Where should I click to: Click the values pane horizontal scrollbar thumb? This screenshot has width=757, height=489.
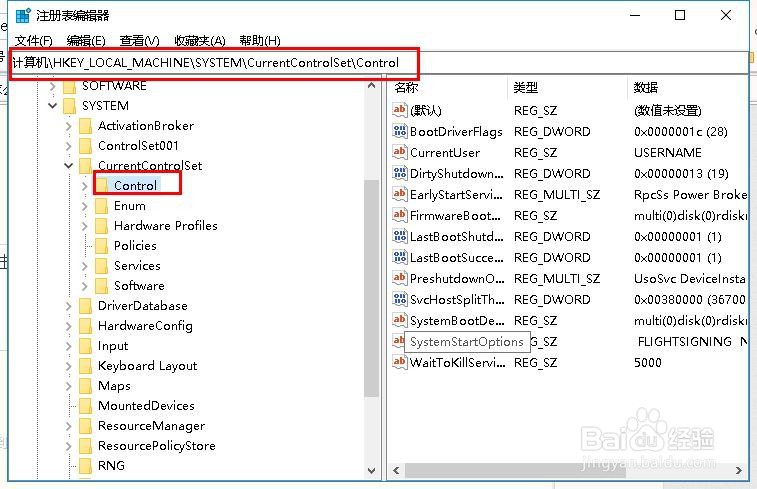tap(515, 470)
